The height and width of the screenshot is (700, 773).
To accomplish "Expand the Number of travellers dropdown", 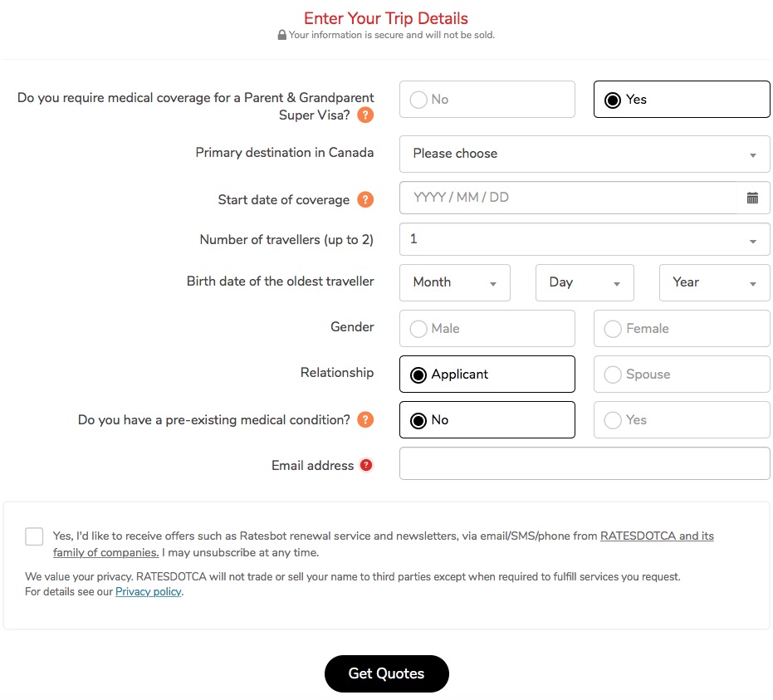I will [x=585, y=239].
